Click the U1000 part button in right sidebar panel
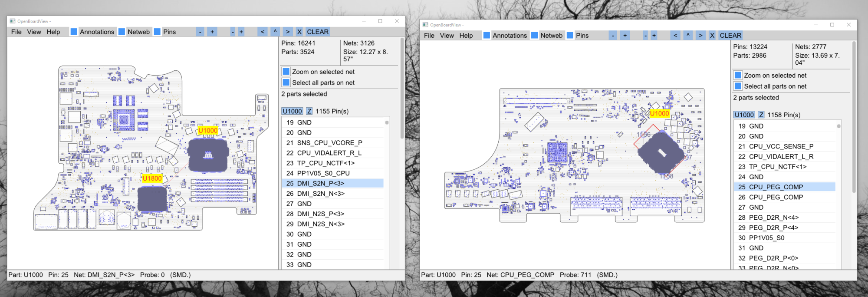This screenshot has width=868, height=297. tap(744, 115)
